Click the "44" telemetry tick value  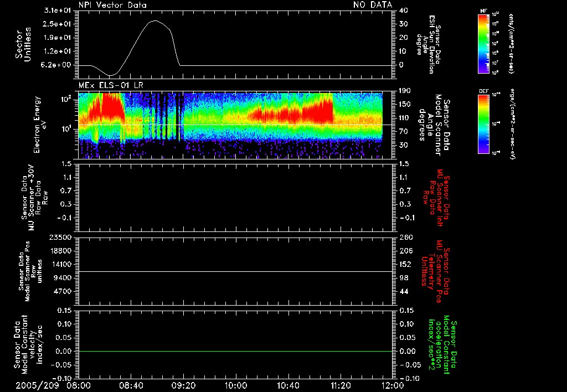tap(404, 291)
